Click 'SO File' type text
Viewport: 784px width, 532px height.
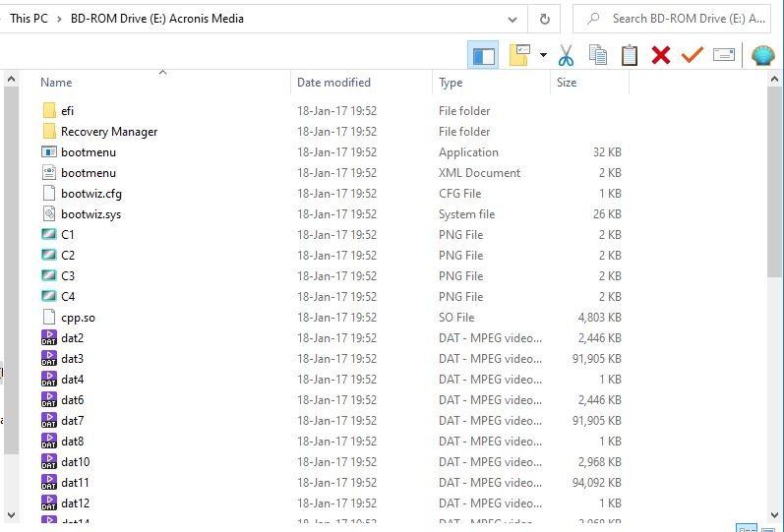point(456,317)
